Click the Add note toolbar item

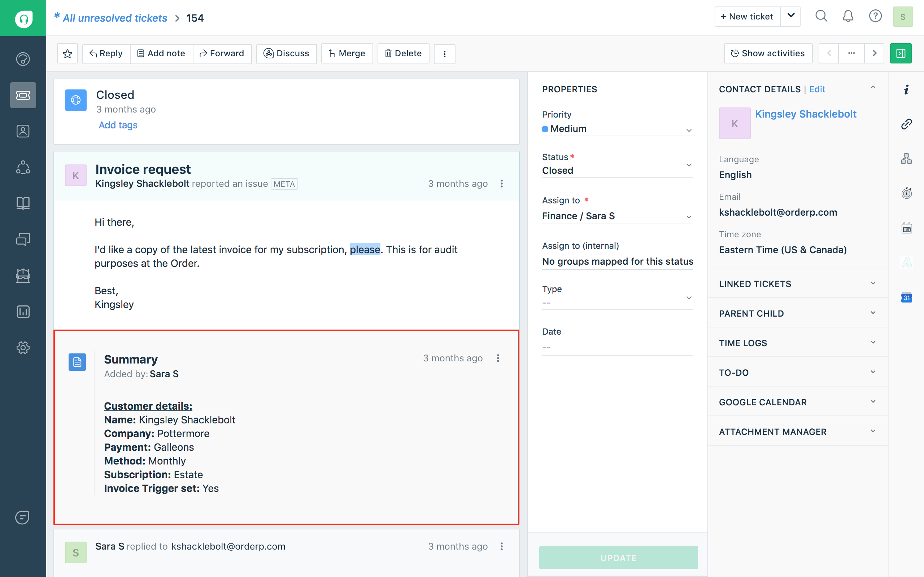[161, 53]
